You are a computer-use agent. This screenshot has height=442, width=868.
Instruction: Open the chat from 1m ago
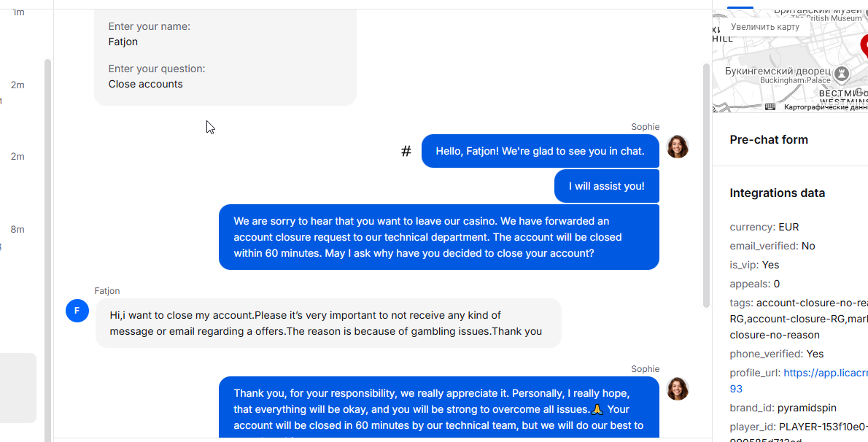pos(18,12)
